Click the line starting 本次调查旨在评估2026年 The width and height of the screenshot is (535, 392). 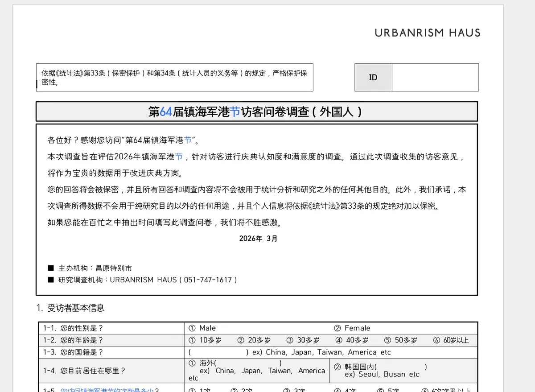click(x=257, y=157)
